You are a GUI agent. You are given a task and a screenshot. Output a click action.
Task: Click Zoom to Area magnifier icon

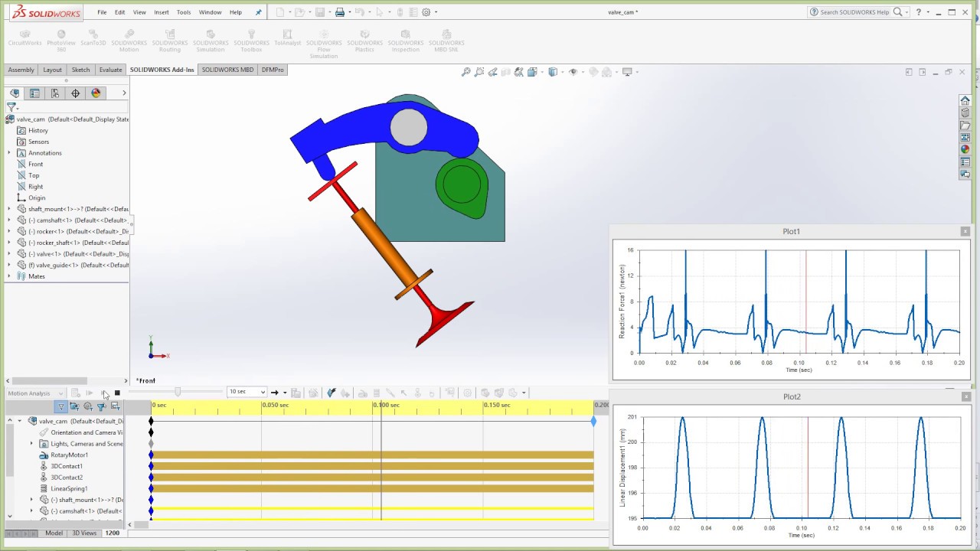click(x=479, y=72)
